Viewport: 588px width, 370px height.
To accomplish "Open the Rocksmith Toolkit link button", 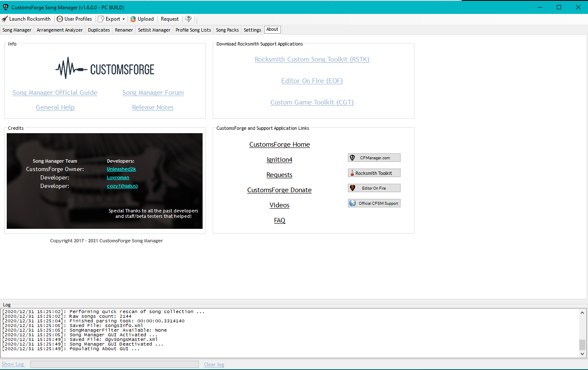I will tap(374, 172).
